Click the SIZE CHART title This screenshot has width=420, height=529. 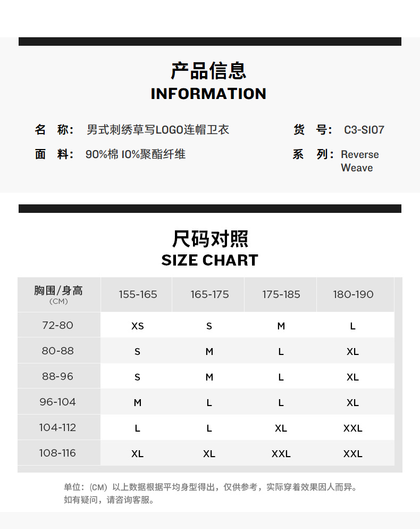[209, 260]
